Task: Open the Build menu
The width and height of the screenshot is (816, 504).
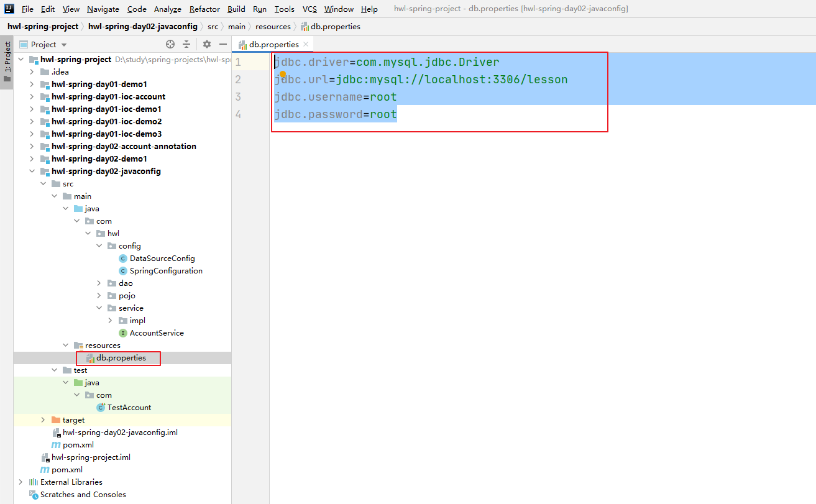Action: pyautogui.click(x=236, y=9)
